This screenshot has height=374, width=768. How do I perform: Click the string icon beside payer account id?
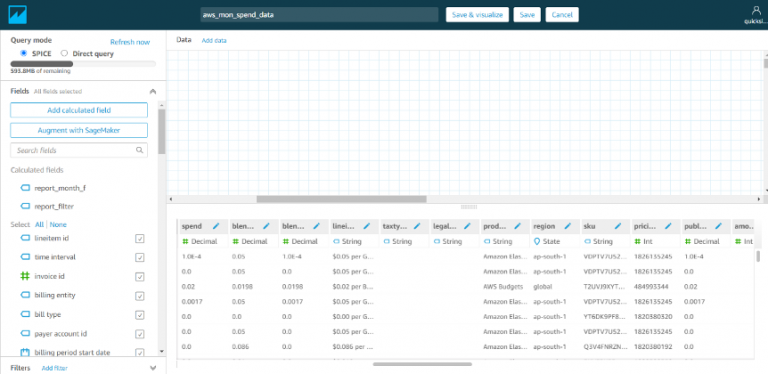pos(25,333)
